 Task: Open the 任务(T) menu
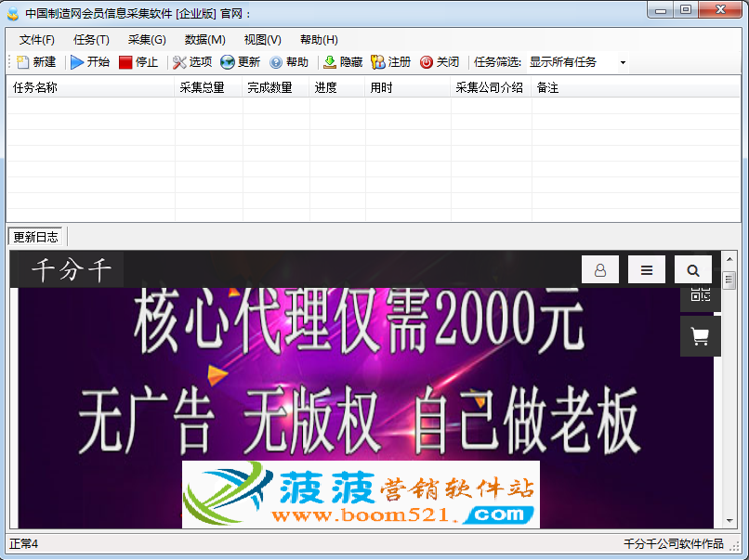coord(91,40)
